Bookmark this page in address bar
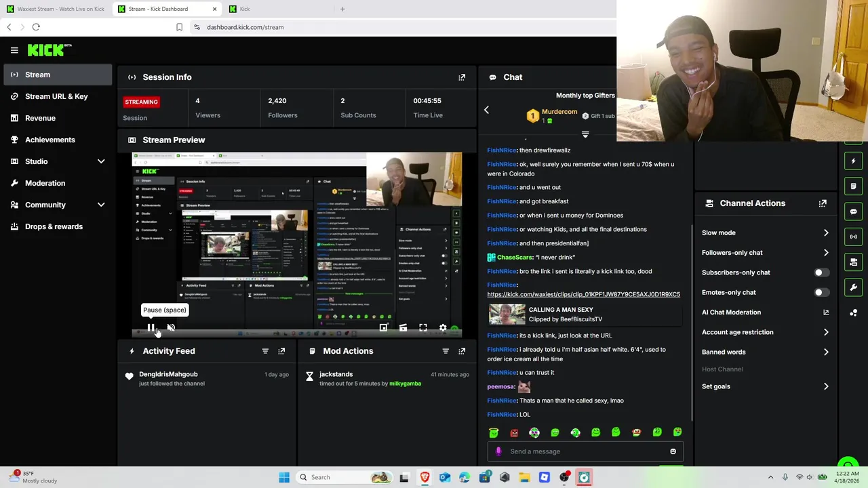This screenshot has height=488, width=868. 179,27
